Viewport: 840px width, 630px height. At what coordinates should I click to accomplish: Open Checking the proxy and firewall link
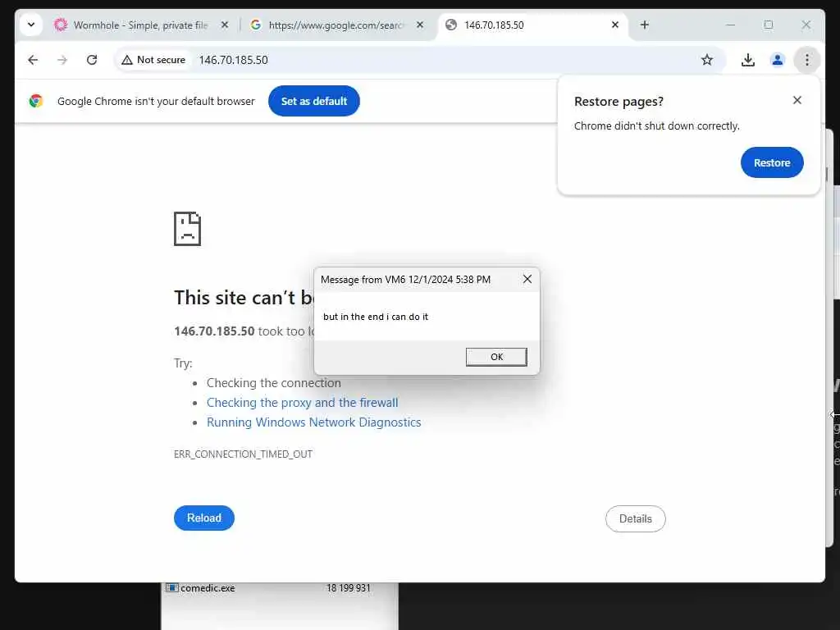(x=302, y=403)
